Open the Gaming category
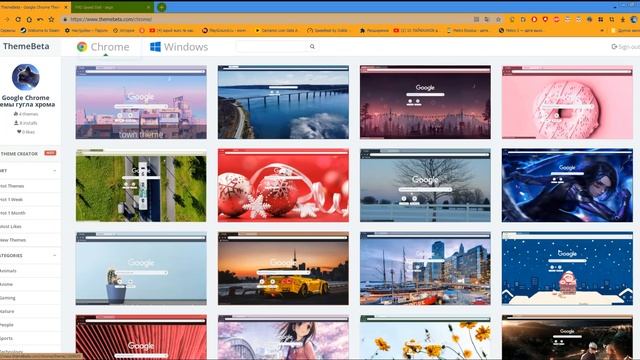 [8, 298]
